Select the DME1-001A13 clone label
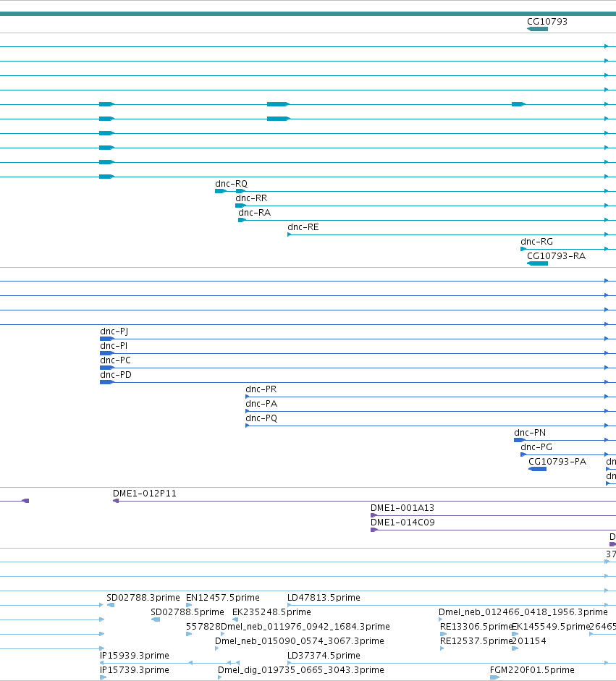Viewport: 616px width, 681px height. 402,508
